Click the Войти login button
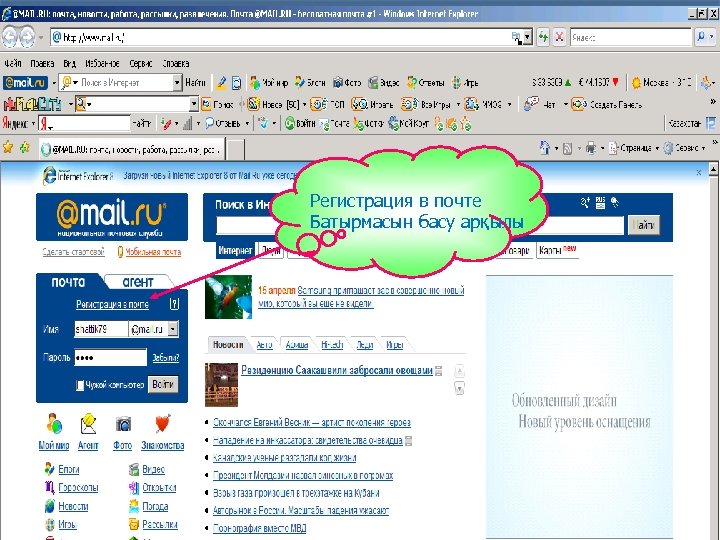 [163, 384]
